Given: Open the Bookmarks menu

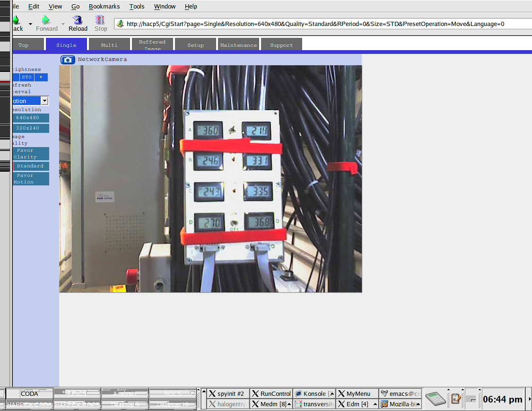Looking at the screenshot, I should [104, 7].
